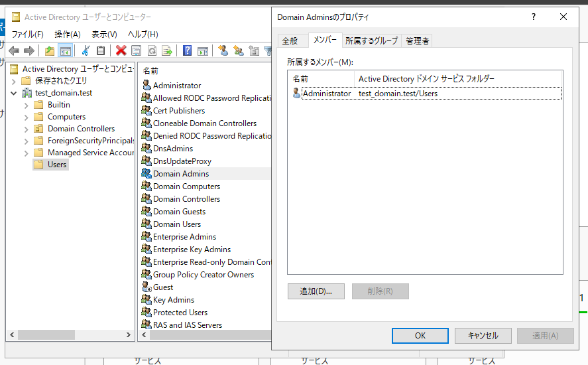Click the Administrator icon in the name list
The width and height of the screenshot is (588, 365).
coord(147,85)
